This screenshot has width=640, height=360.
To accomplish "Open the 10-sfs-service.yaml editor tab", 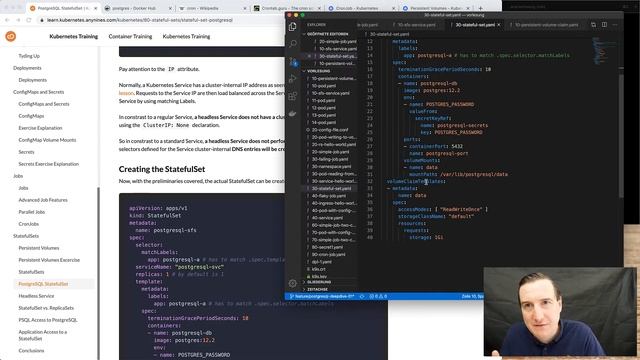I will (x=416, y=25).
